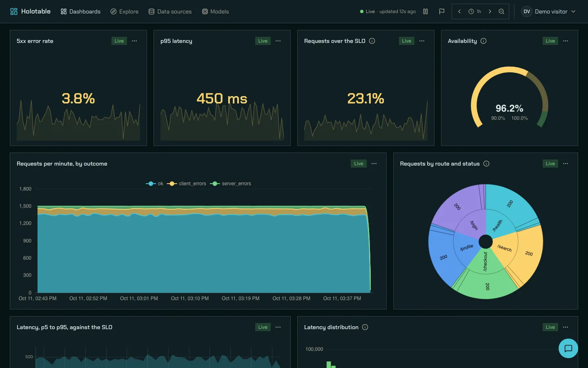Pause live updates with the pause icon

coord(425,11)
